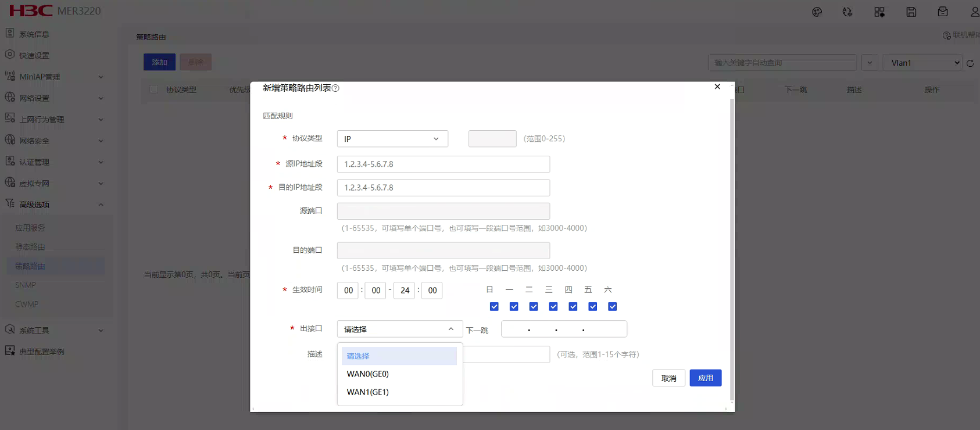Choose WAN1(GE1) option in the list
This screenshot has height=430, width=980.
368,392
